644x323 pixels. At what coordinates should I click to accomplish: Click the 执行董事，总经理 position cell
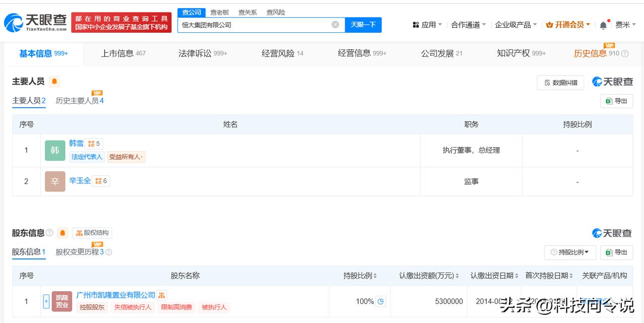[x=471, y=150]
